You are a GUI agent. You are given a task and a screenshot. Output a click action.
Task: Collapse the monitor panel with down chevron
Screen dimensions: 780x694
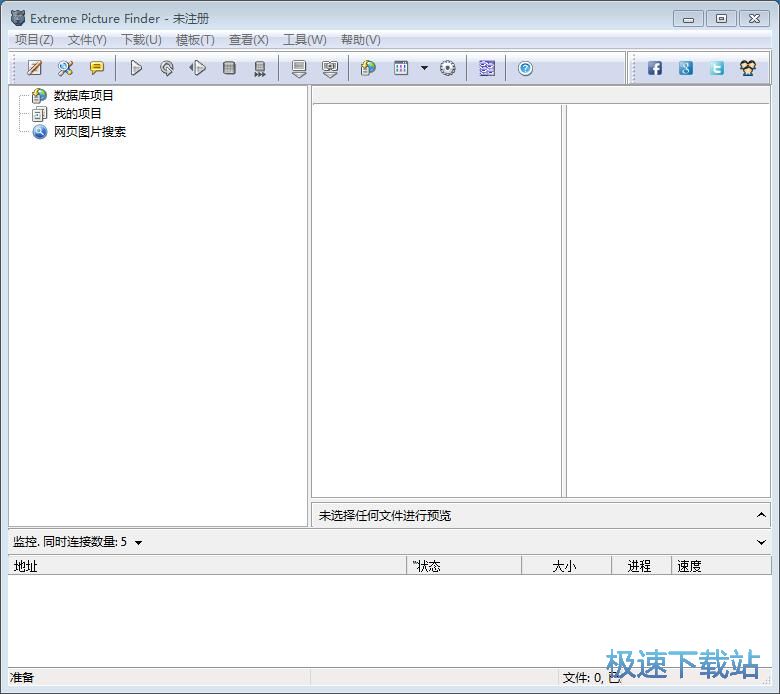pos(761,542)
